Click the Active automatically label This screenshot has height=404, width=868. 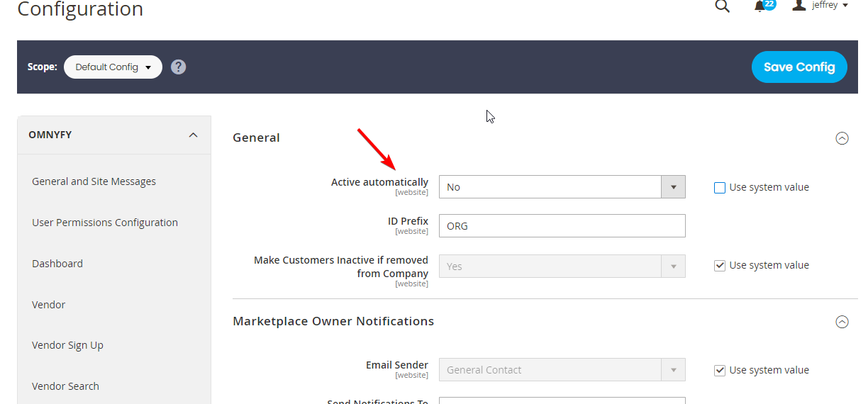[x=379, y=182]
